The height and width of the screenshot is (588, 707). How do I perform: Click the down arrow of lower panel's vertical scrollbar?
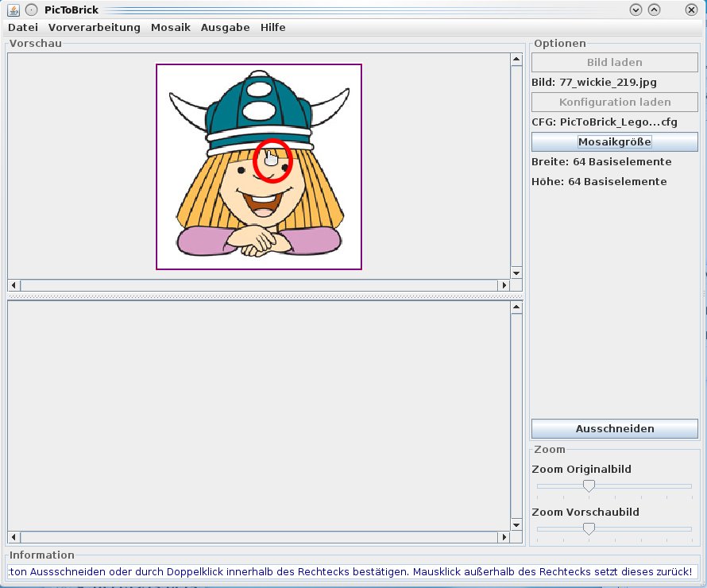(516, 525)
